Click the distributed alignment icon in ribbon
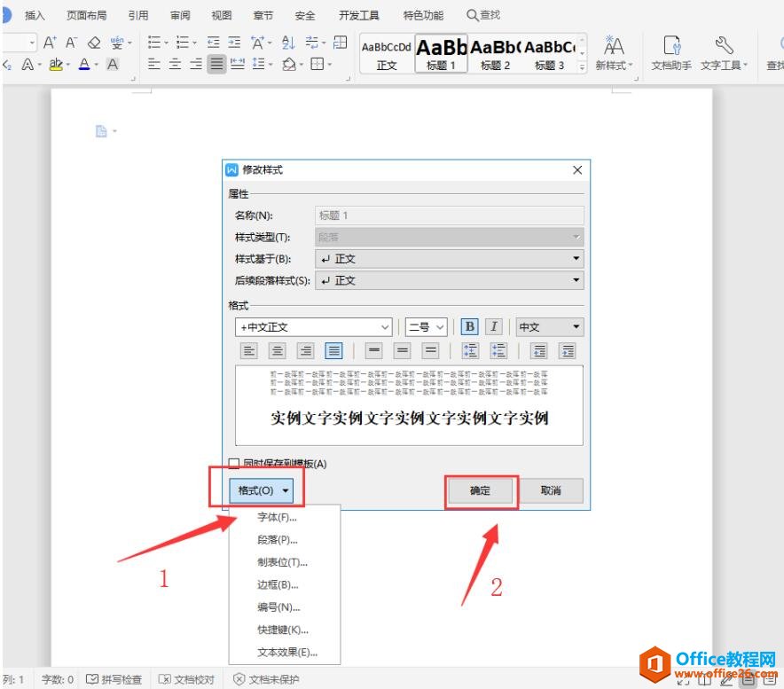Viewport: 784px width, 689px height. [x=238, y=64]
